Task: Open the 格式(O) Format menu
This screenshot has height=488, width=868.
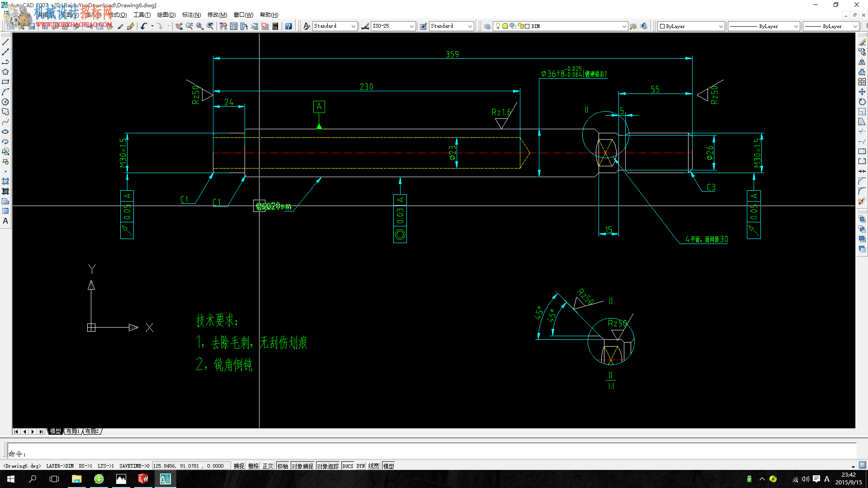Action: (118, 15)
